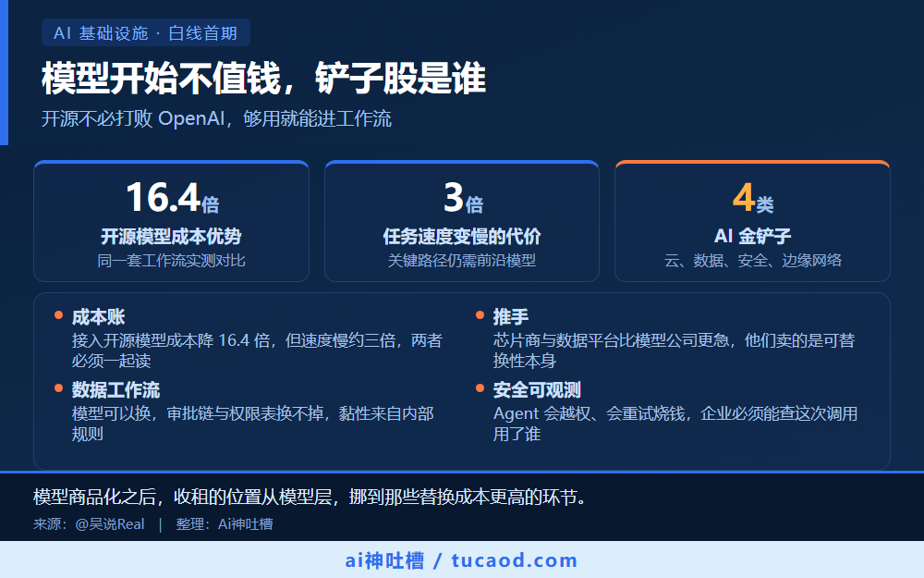Click the caption '同一套工作流实测对比'
The height and width of the screenshot is (578, 924).
coord(172,261)
